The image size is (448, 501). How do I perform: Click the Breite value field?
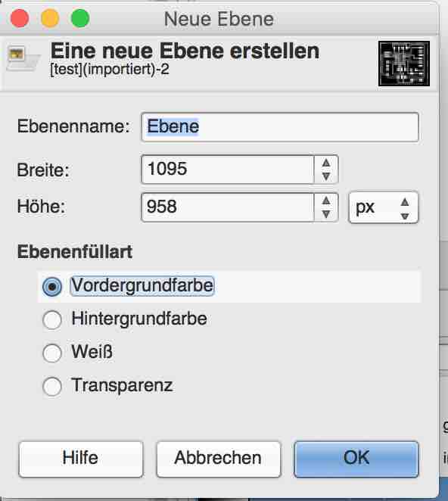point(228,170)
